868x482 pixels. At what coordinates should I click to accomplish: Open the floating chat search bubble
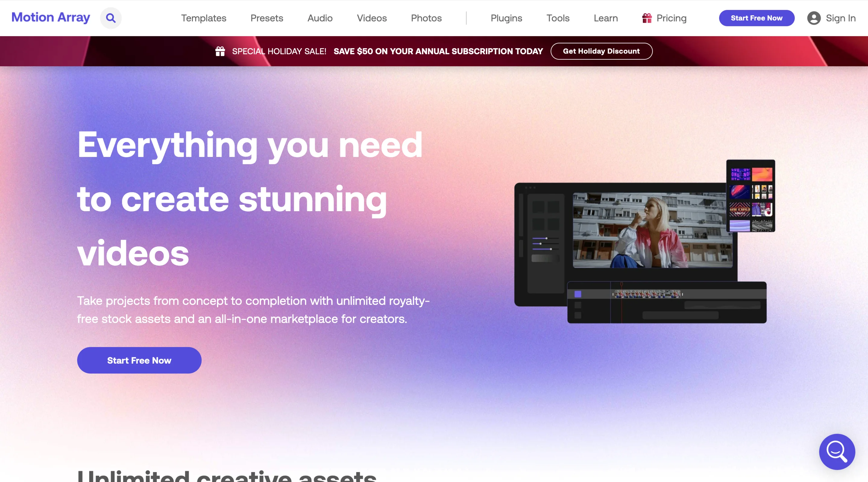[x=837, y=451]
